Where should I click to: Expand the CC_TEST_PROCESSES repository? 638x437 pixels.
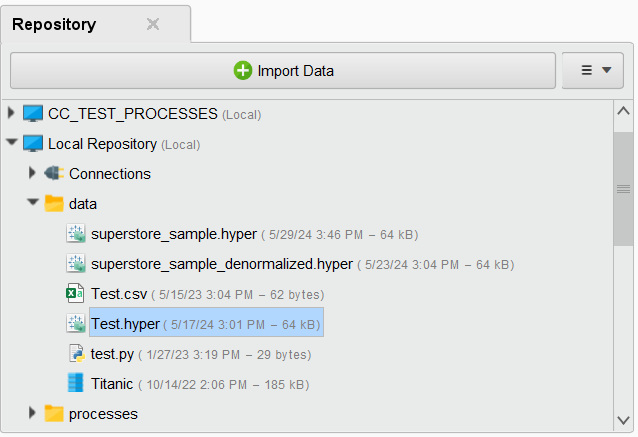coord(11,113)
